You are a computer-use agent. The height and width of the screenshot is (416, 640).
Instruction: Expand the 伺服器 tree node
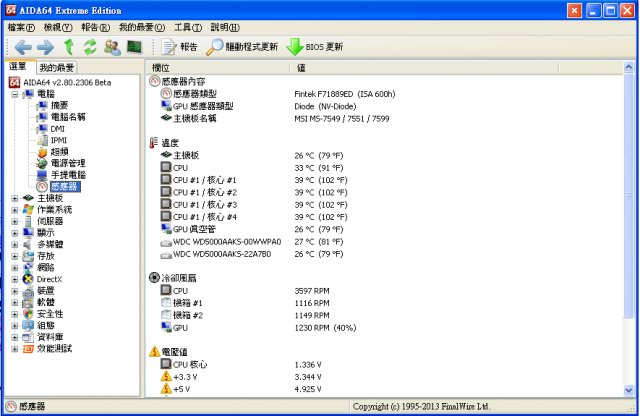coord(15,221)
